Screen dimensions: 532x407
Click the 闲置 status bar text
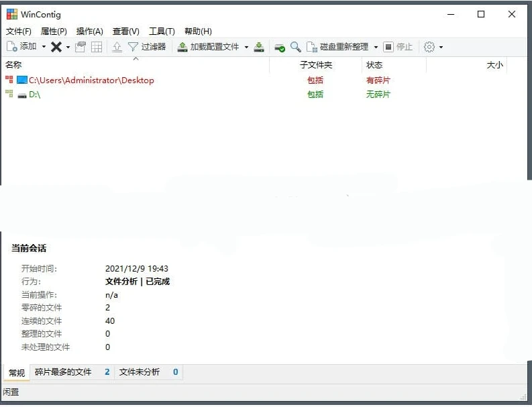(x=11, y=392)
